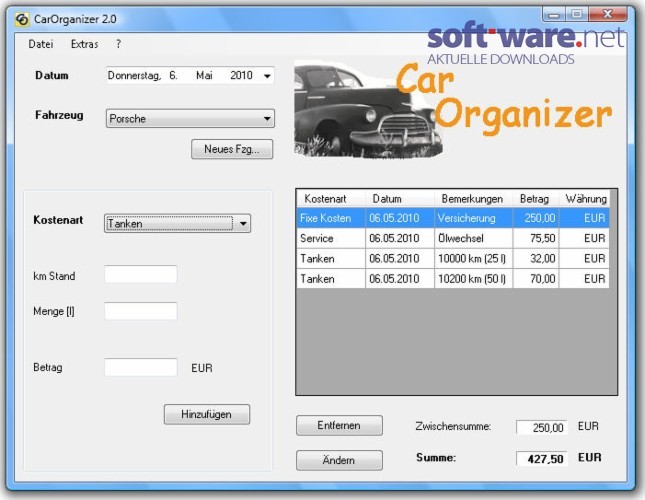
Task: Expand the Fahrzeug dropdown showing Porsche
Action: tap(190, 118)
